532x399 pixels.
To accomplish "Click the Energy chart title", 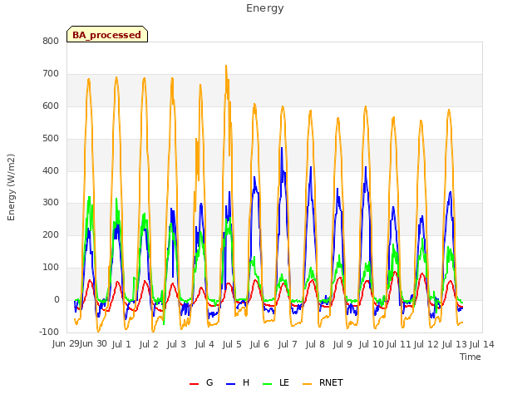I will tap(265, 8).
